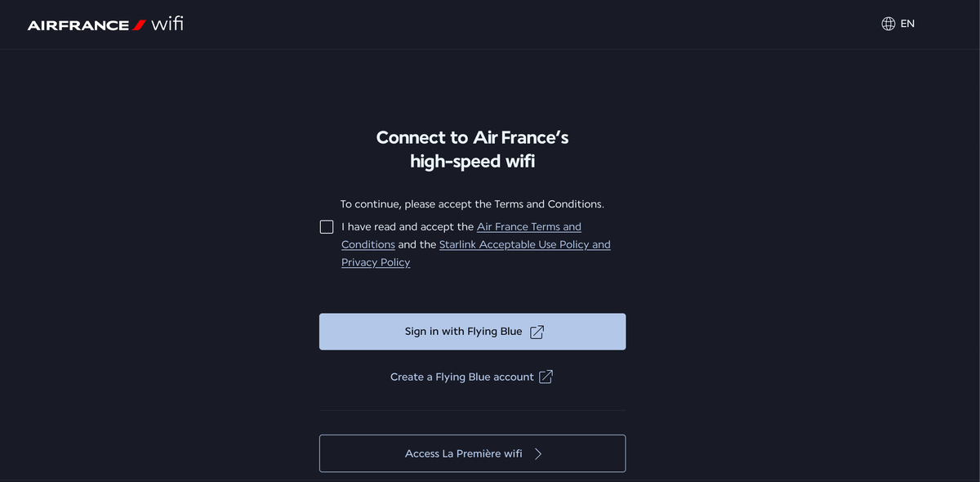Click the globe language icon

889,24
